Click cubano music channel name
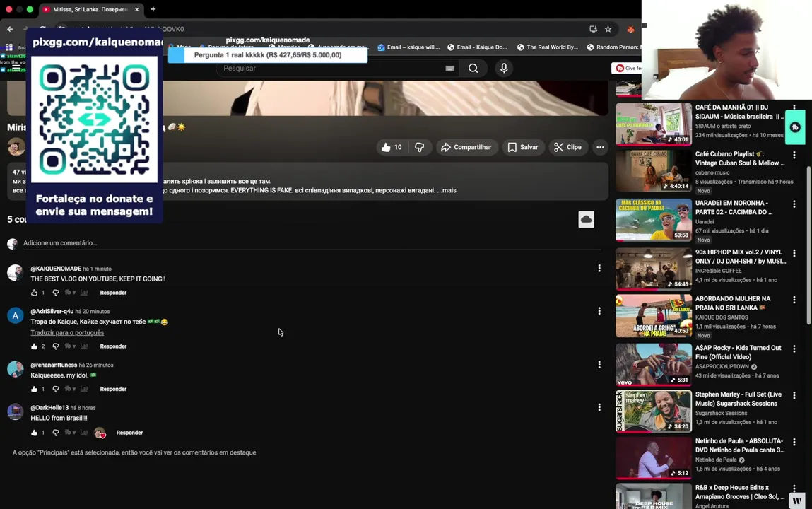This screenshot has height=509, width=812. pos(712,173)
